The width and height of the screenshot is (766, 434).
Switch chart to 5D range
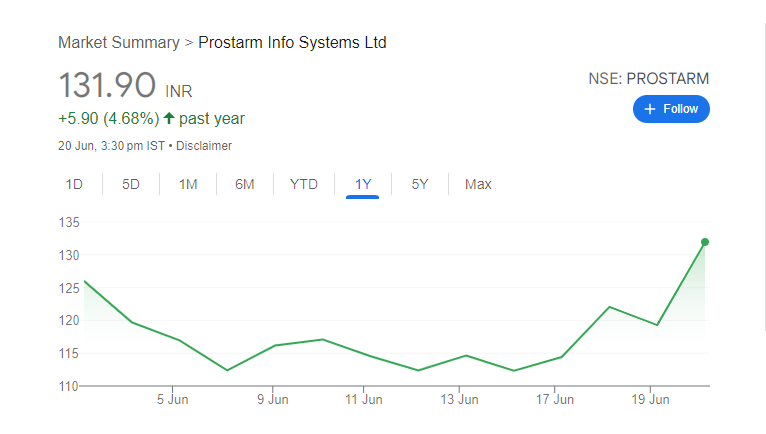coord(131,184)
